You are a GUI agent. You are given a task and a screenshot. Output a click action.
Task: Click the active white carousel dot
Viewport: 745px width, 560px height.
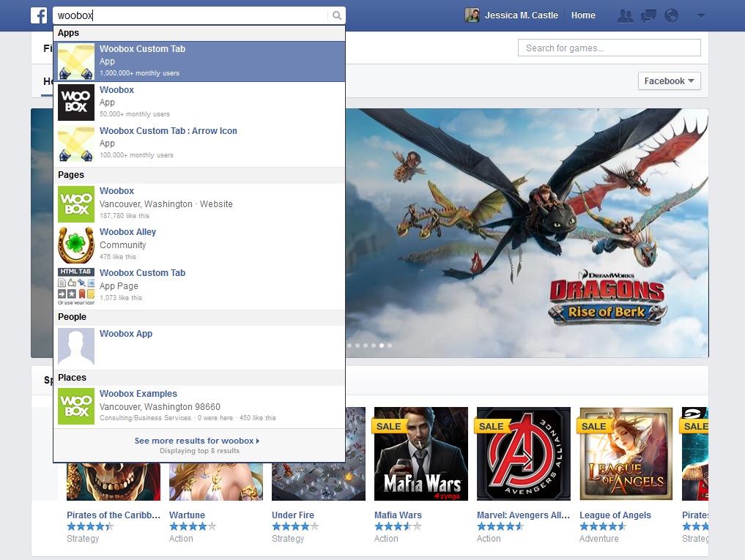(382, 346)
